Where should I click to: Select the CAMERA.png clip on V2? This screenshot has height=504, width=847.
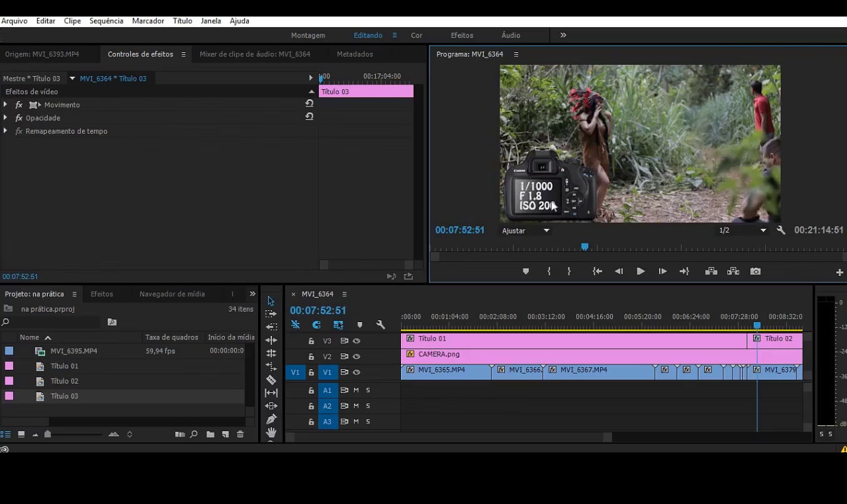(x=602, y=357)
